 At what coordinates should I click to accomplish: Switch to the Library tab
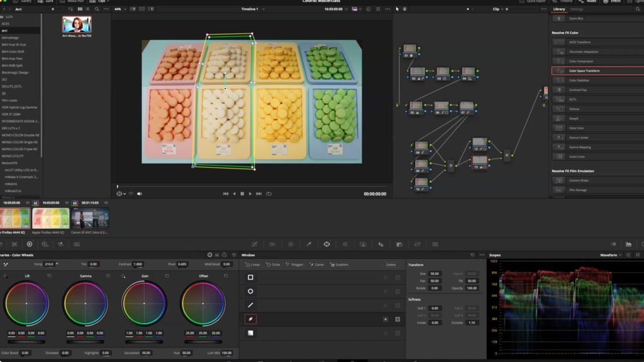[559, 9]
